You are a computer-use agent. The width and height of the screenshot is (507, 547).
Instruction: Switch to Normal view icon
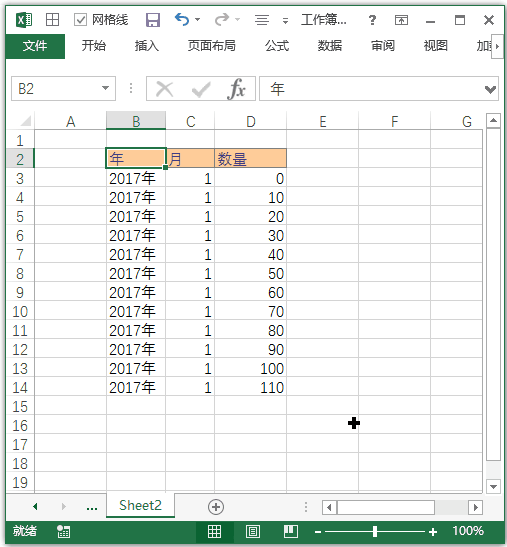point(214,531)
